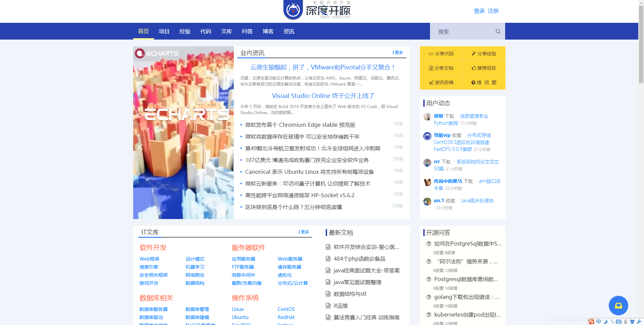The width and height of the screenshot is (644, 325).
Task: Click document icon beside java常见面试题整理
Action: coord(328,282)
